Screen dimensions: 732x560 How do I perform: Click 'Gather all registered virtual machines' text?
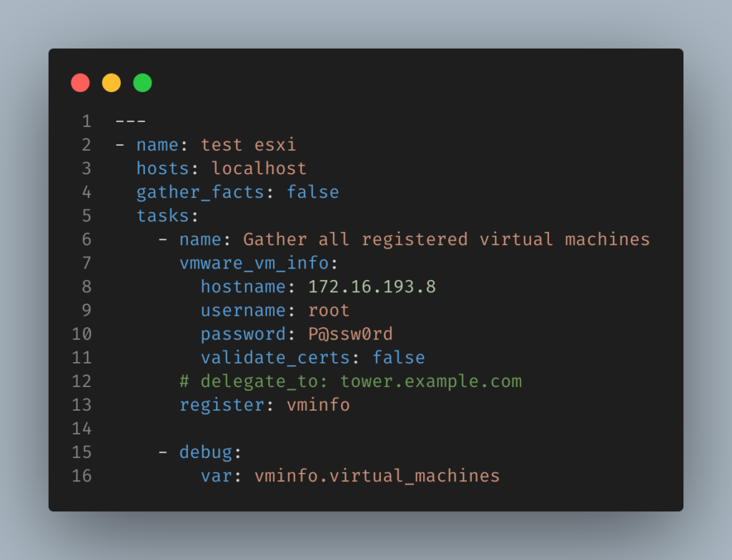point(446,239)
